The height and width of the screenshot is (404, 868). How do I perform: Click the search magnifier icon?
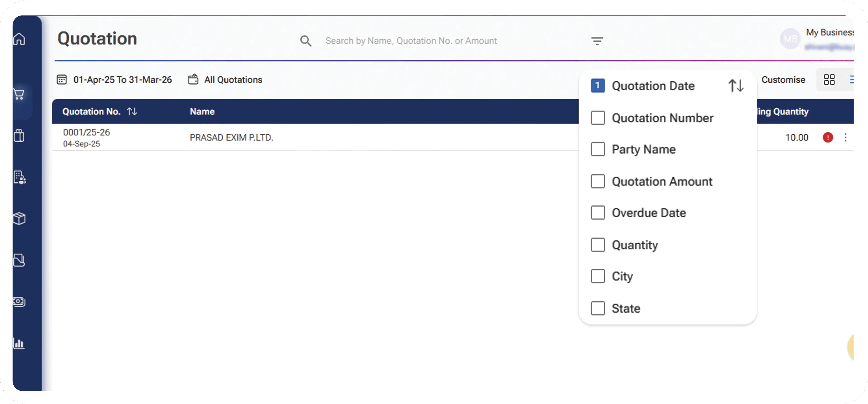pos(305,41)
